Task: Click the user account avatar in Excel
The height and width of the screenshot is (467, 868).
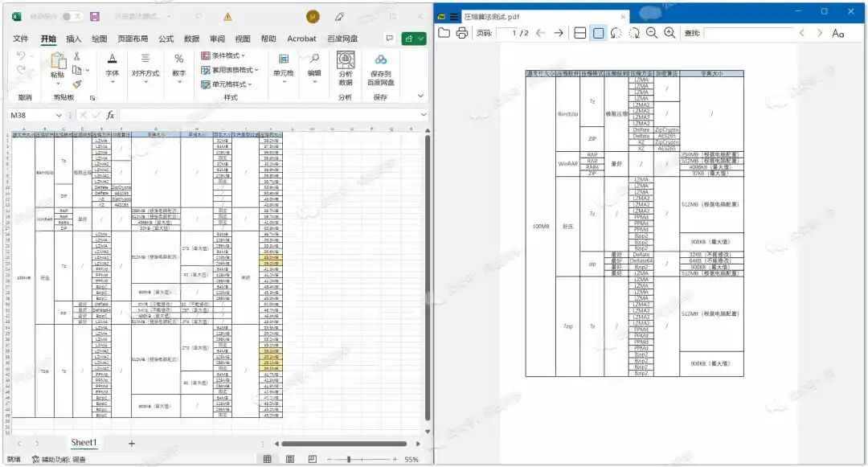Action: [313, 17]
